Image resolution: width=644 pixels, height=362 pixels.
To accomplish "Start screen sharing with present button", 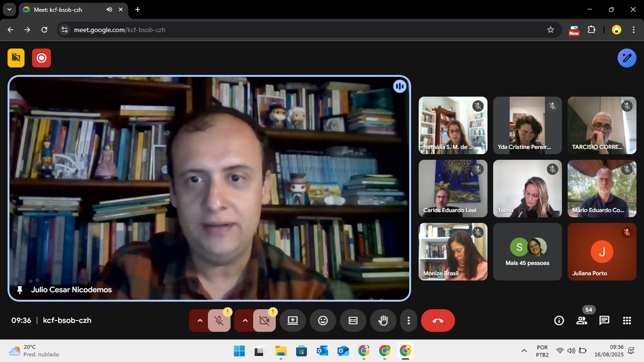I will (292, 321).
